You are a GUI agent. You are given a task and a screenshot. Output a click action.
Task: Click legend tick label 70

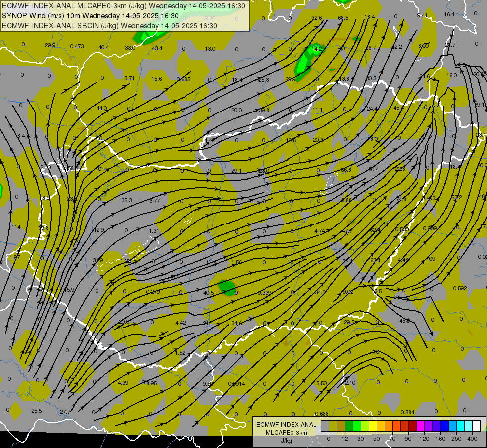point(392,439)
